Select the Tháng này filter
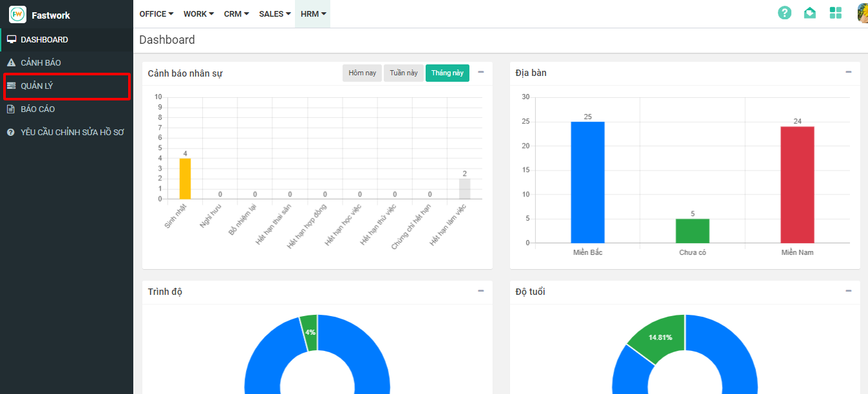This screenshot has height=394, width=868. point(447,73)
